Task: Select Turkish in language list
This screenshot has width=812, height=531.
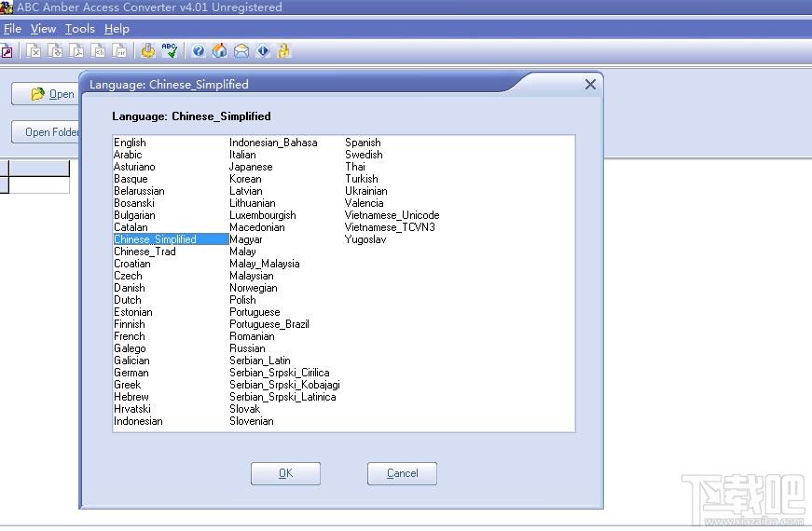Action: tap(361, 179)
